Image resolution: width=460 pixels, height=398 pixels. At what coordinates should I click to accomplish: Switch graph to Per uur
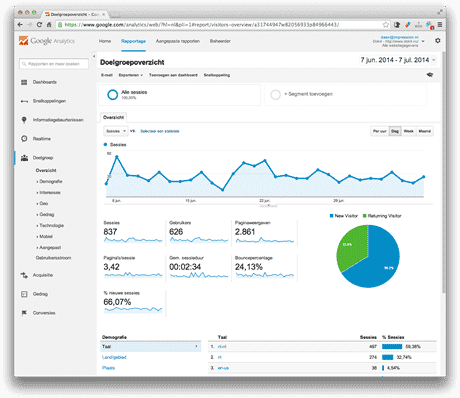pyautogui.click(x=380, y=131)
